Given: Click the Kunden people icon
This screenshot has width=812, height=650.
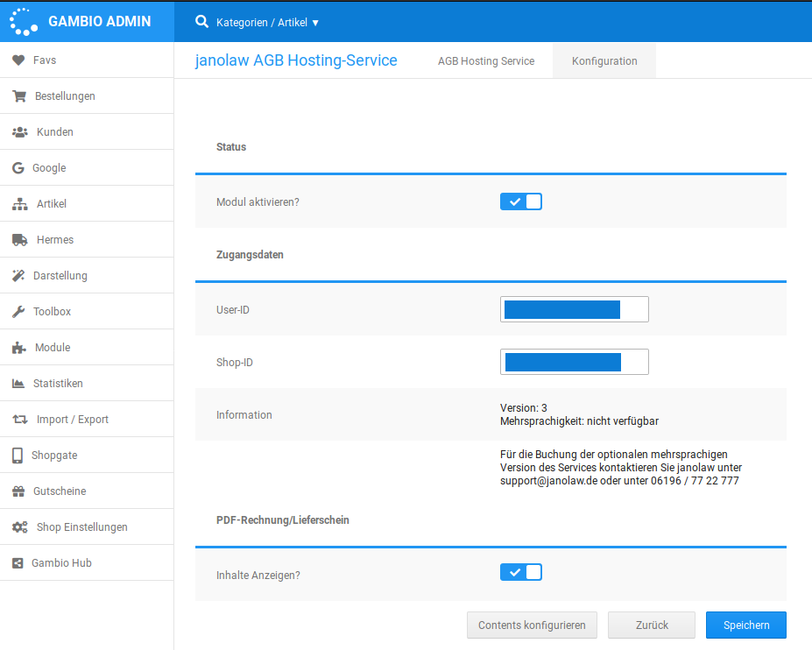Looking at the screenshot, I should coord(20,132).
